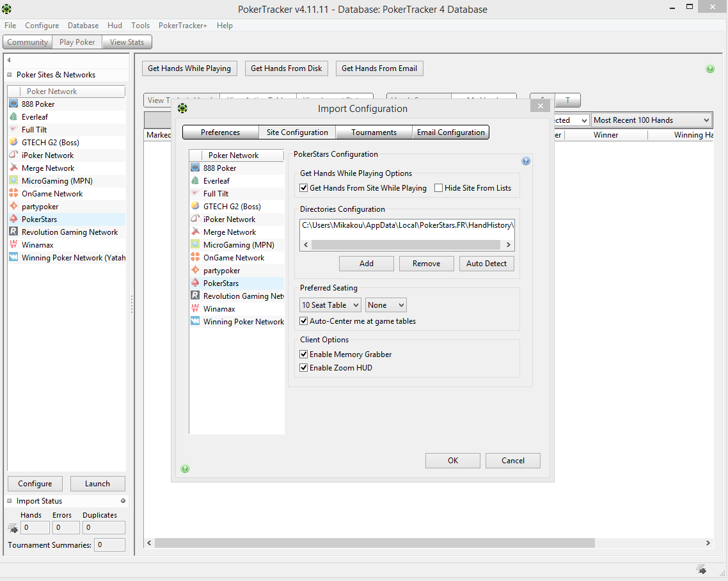Image resolution: width=728 pixels, height=581 pixels.
Task: Click the OnGame Network icon in the sidebar
Action: click(x=13, y=193)
